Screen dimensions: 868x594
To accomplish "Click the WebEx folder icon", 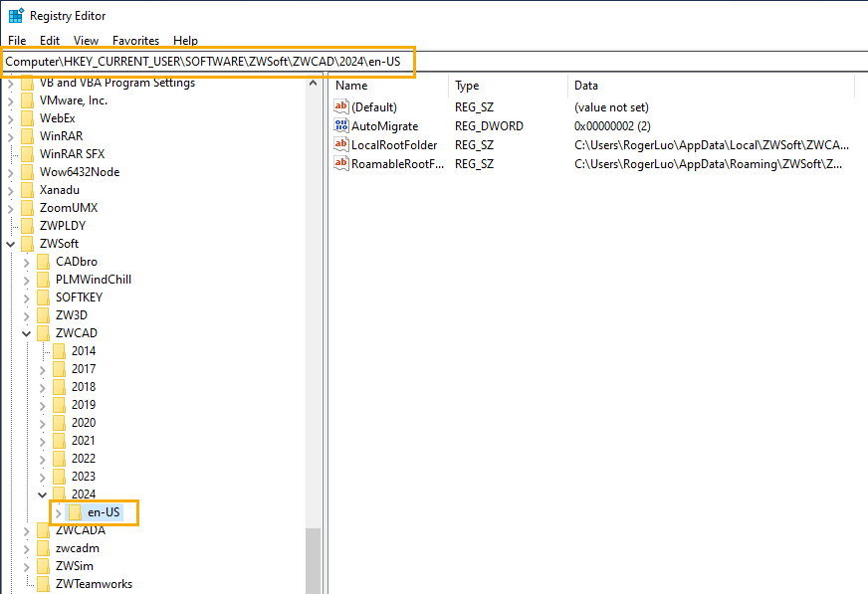I will 27,118.
